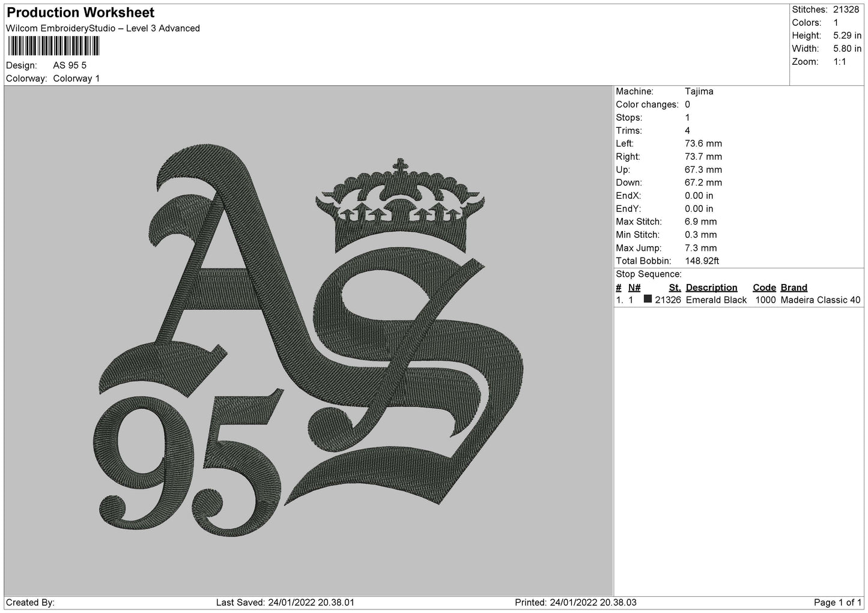Click the Stop Sequence heading
This screenshot has width=868, height=613.
tap(649, 274)
